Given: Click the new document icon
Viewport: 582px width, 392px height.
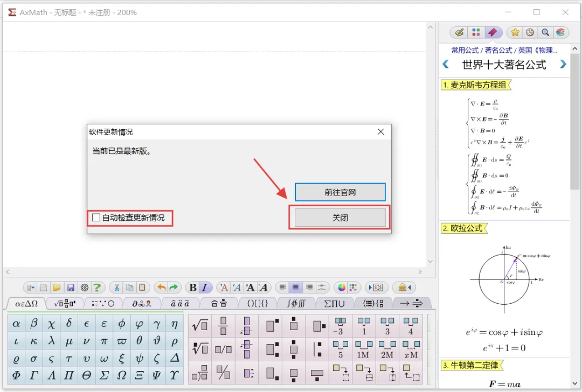Looking at the screenshot, I should click(44, 288).
